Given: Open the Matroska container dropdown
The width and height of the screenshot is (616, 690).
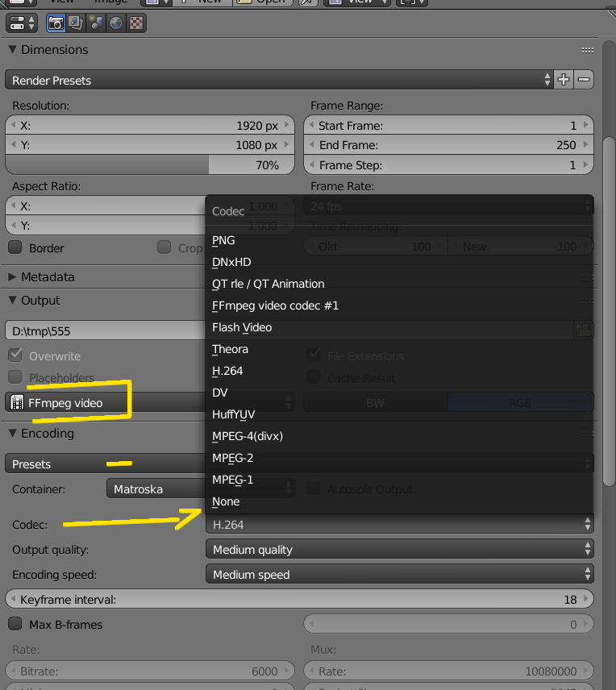Looking at the screenshot, I should pos(156,489).
